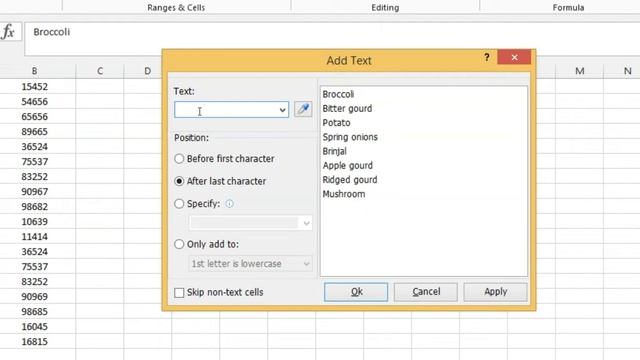
Task: Select cell with value 10639
Action: click(35, 222)
